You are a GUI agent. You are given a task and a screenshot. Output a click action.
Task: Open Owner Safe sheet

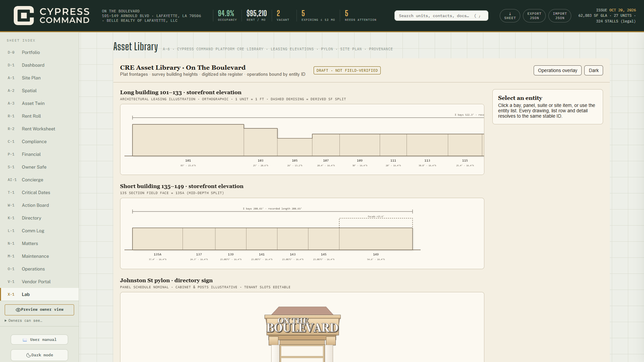coord(40,167)
